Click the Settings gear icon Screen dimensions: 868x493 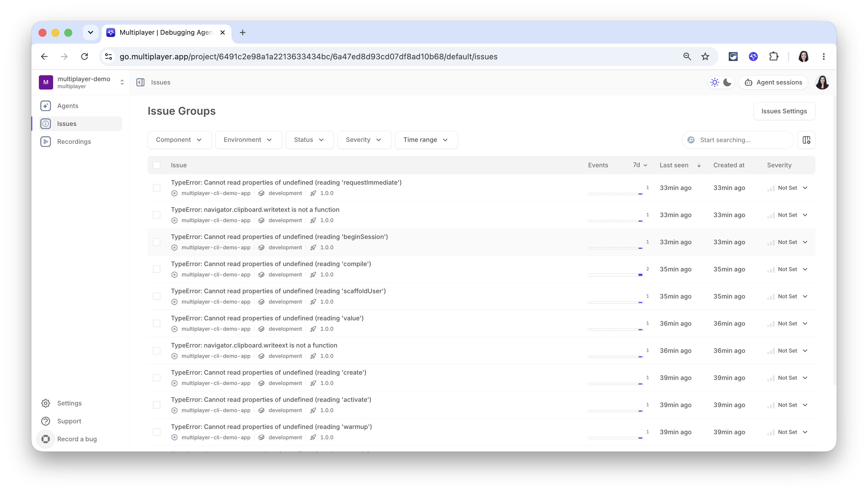pyautogui.click(x=46, y=403)
